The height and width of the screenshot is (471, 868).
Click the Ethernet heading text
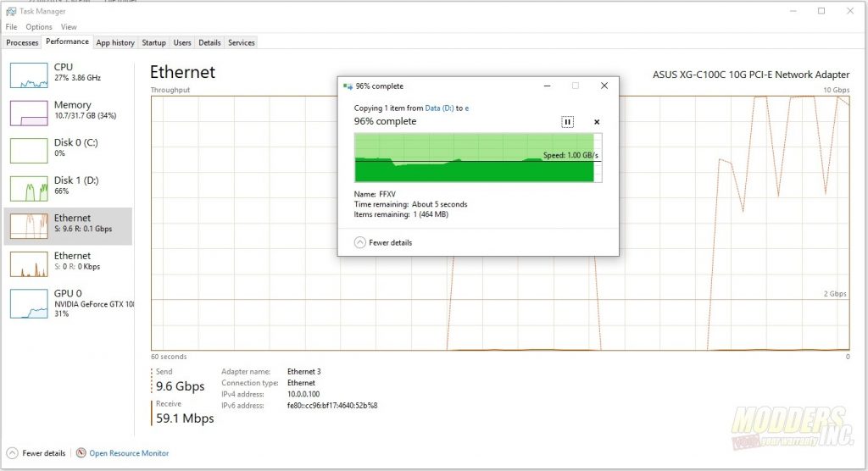pyautogui.click(x=183, y=72)
